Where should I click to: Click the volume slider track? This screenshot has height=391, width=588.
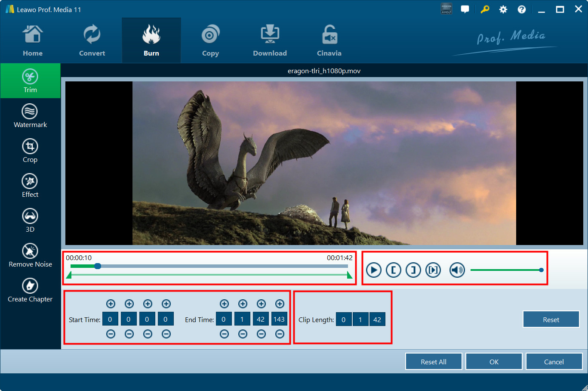506,270
